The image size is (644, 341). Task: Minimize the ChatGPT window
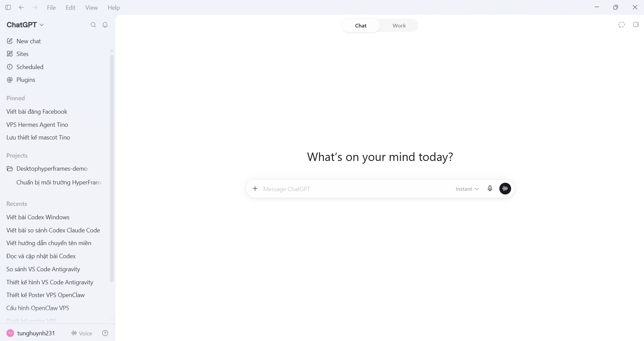point(597,7)
